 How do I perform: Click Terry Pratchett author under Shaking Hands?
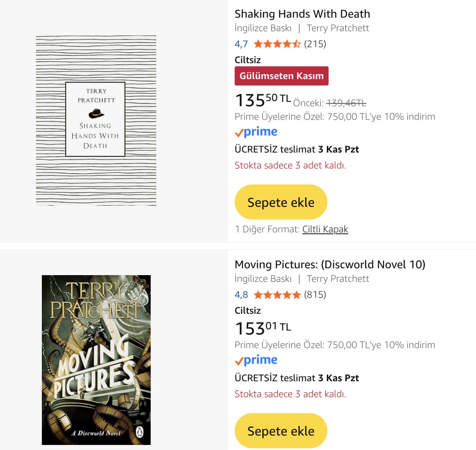[338, 28]
